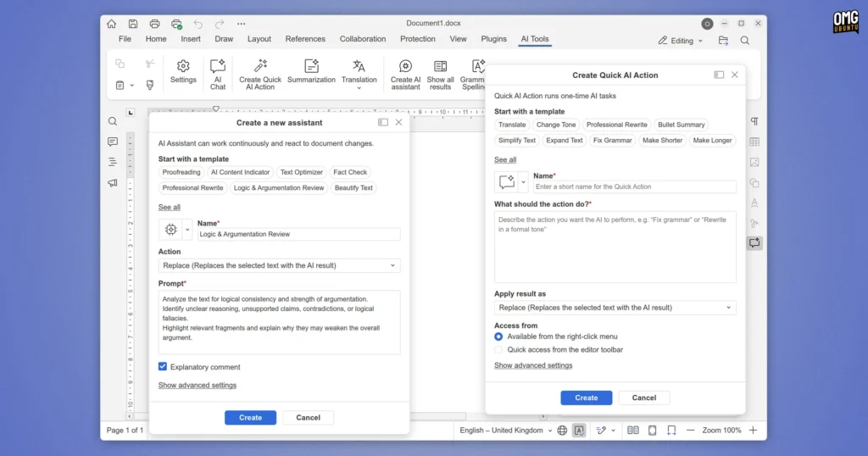Click the Summarization tool

pyautogui.click(x=311, y=72)
